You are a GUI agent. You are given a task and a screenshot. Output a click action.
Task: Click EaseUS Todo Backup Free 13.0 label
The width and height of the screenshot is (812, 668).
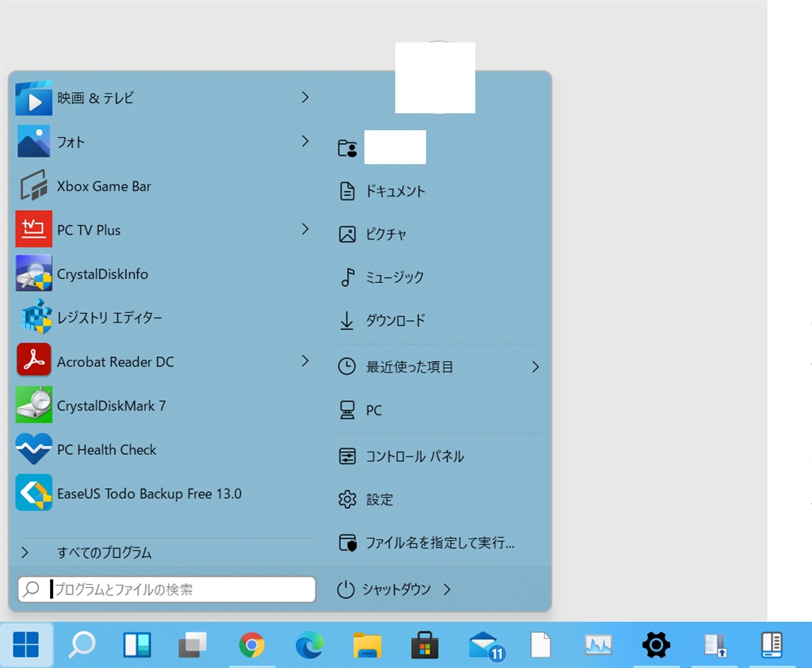click(149, 494)
